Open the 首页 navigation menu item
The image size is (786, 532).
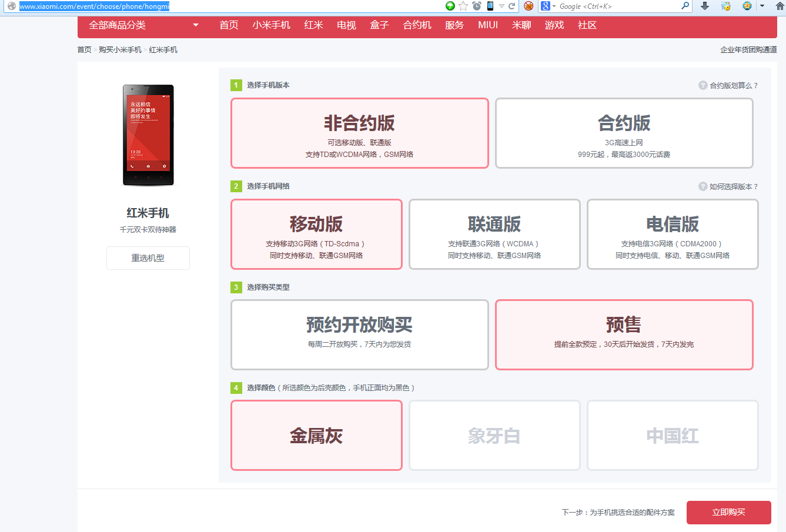click(229, 25)
